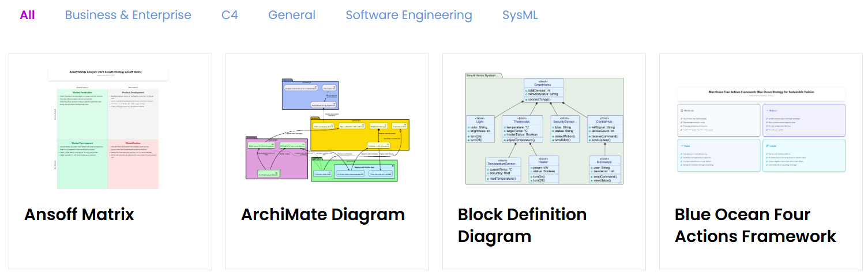This screenshot has width=868, height=276.
Task: Click the ArchiMate Diagram title
Action: pyautogui.click(x=322, y=214)
